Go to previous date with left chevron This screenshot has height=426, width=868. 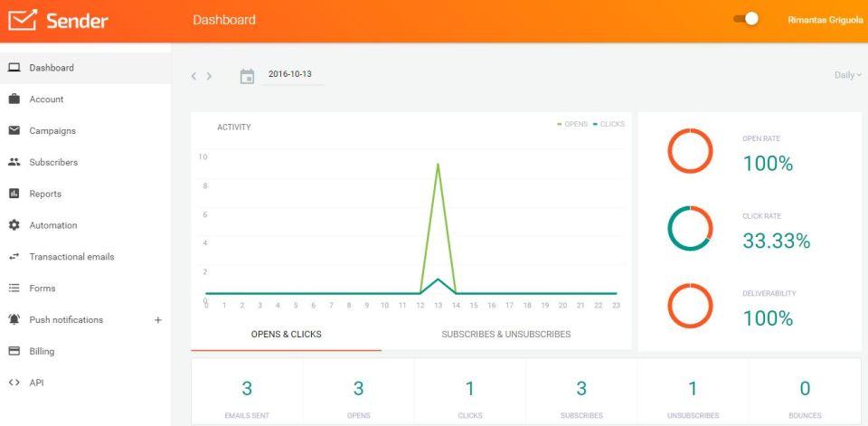[193, 76]
